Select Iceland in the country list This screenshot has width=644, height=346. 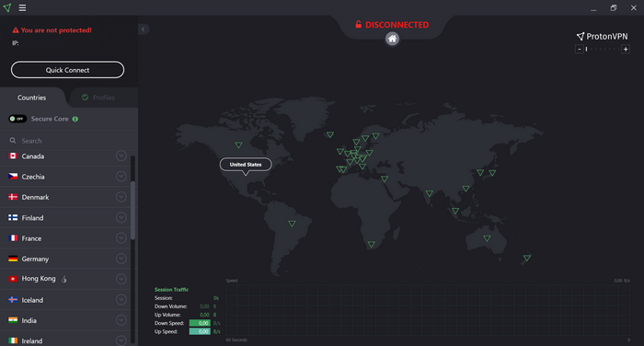tap(65, 300)
